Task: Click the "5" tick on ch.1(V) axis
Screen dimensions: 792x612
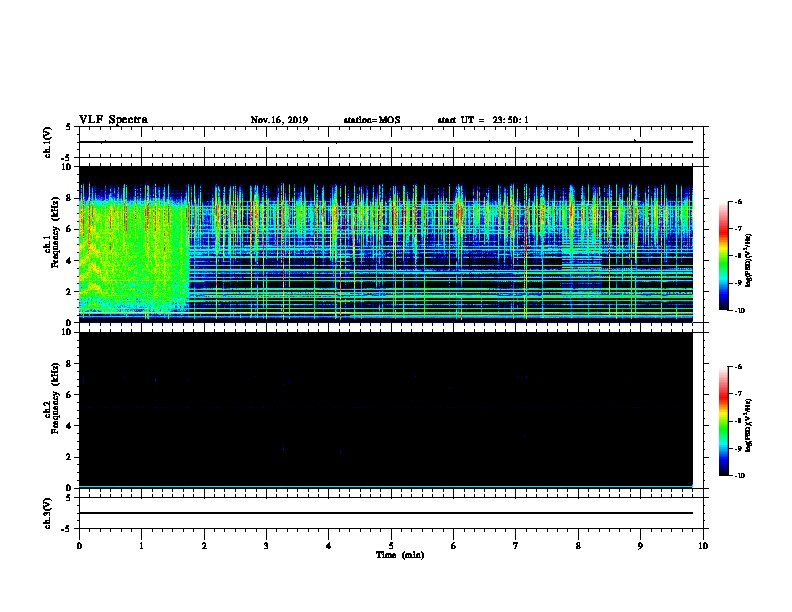Action: [x=69, y=127]
